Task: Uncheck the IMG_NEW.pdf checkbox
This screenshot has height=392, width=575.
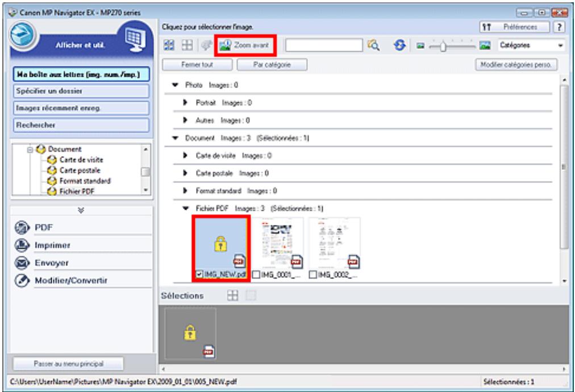Action: coord(199,274)
